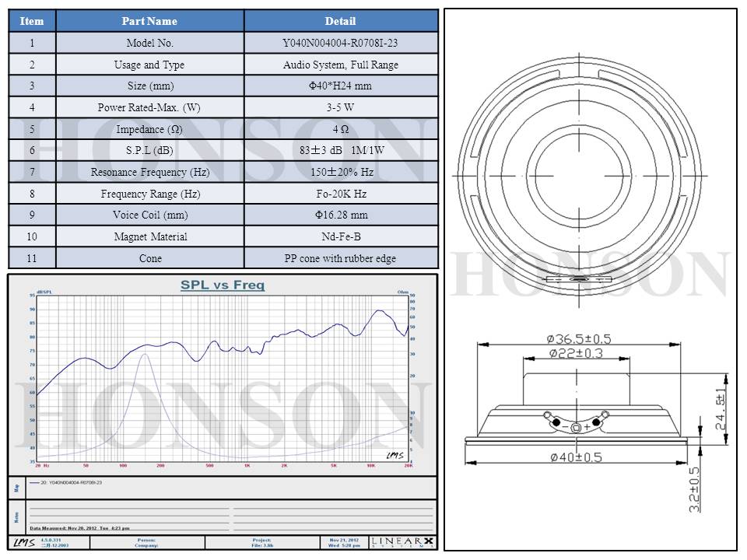747x560 pixels.
Task: Click the Impedance (Ω) row label
Action: 149,129
